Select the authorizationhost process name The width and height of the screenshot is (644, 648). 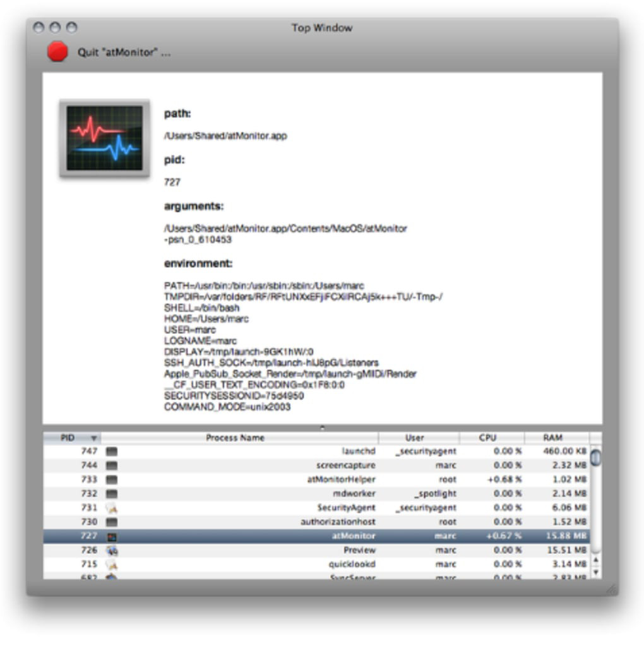pyautogui.click(x=338, y=522)
